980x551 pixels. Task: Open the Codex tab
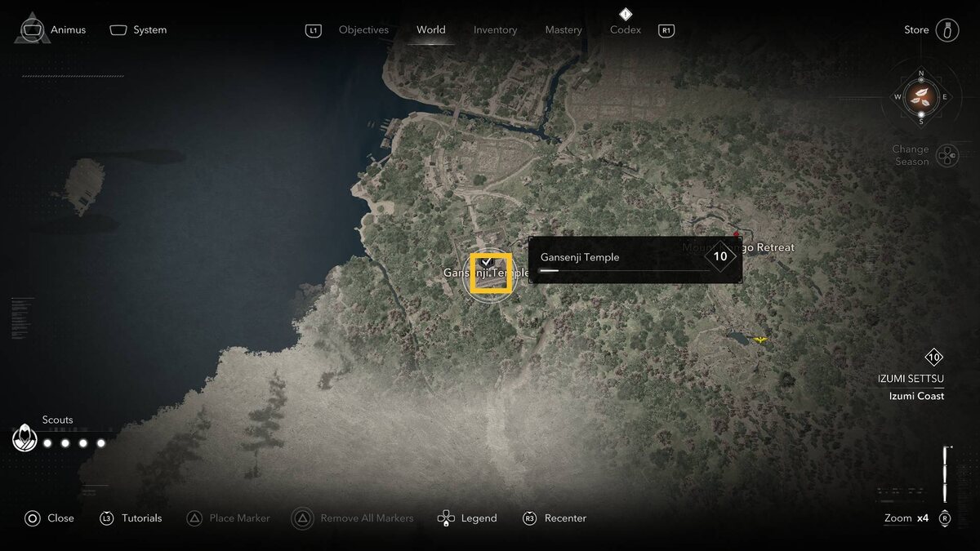626,30
